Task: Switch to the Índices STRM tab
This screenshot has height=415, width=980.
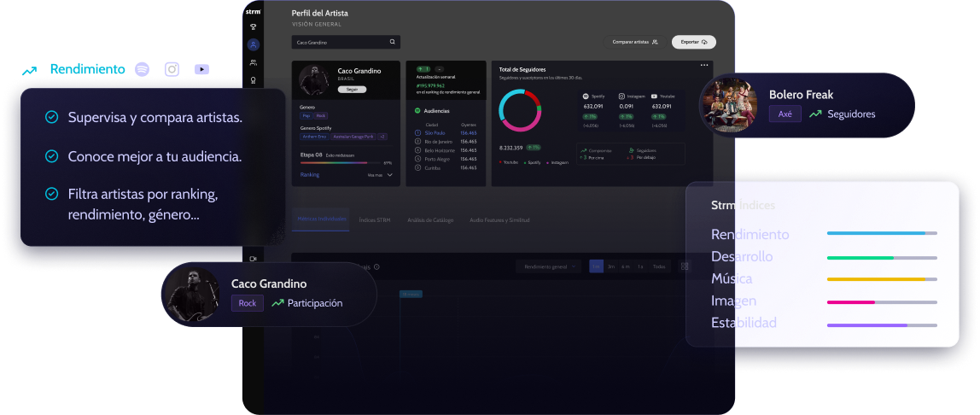Action: 375,220
